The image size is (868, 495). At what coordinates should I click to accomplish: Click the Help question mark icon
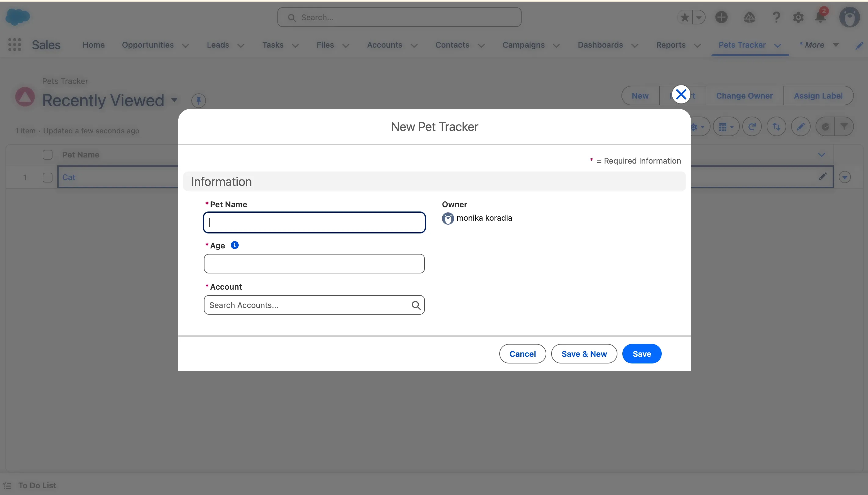(x=776, y=17)
